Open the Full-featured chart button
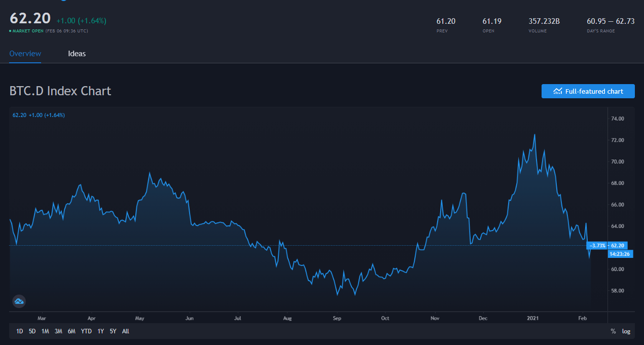 pyautogui.click(x=588, y=91)
